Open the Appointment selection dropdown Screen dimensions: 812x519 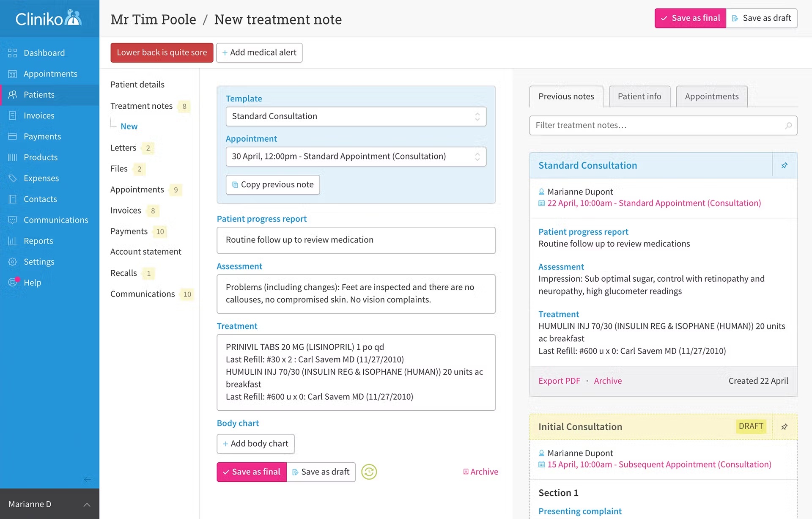(356, 156)
